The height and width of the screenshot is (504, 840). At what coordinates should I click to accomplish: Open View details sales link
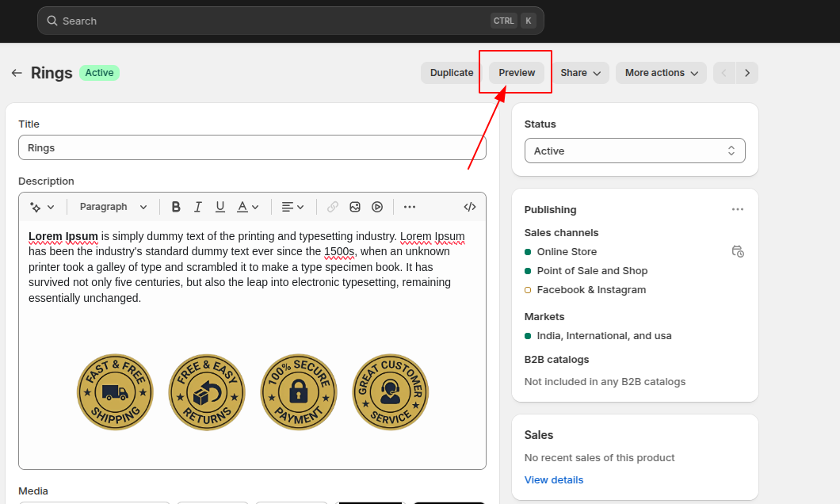click(553, 480)
